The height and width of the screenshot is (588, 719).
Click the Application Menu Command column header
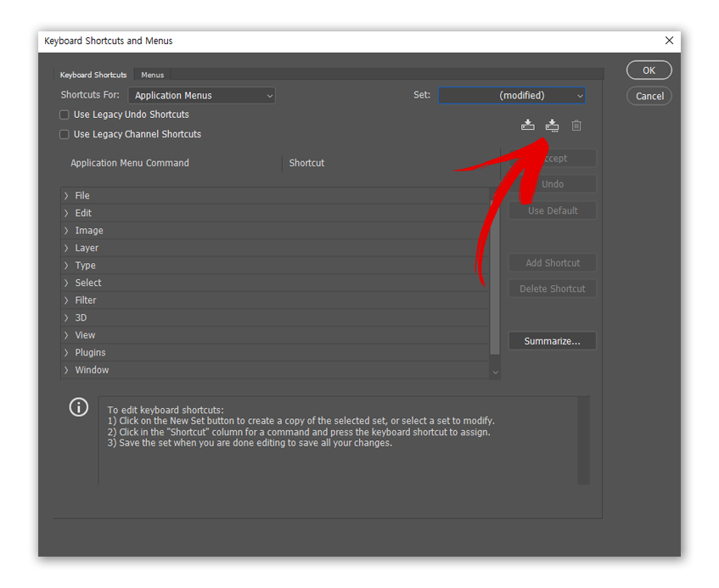(130, 163)
